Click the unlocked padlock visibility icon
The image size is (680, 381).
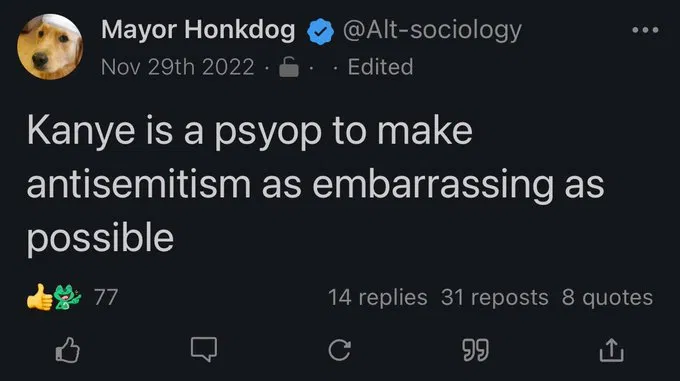289,67
